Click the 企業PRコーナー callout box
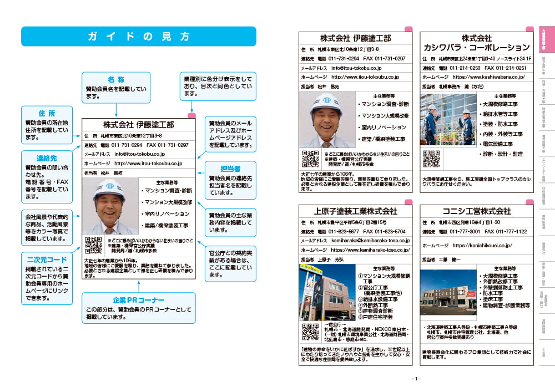The width and height of the screenshot is (555, 392). (138, 308)
